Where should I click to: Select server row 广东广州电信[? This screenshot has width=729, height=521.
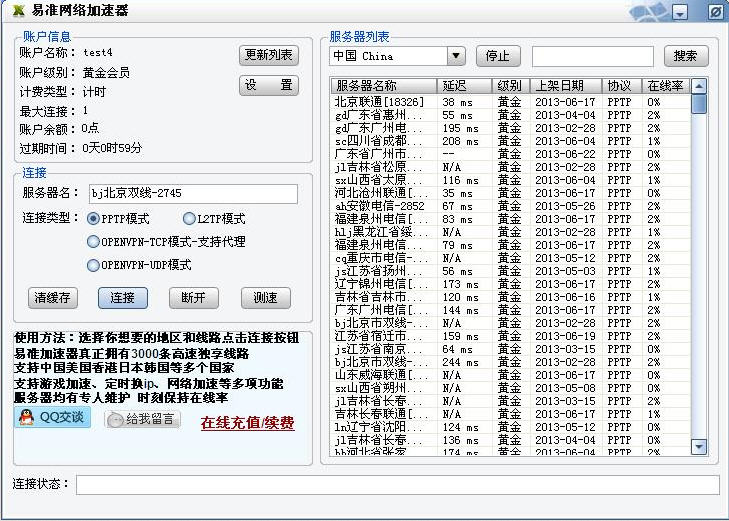pyautogui.click(x=510, y=310)
